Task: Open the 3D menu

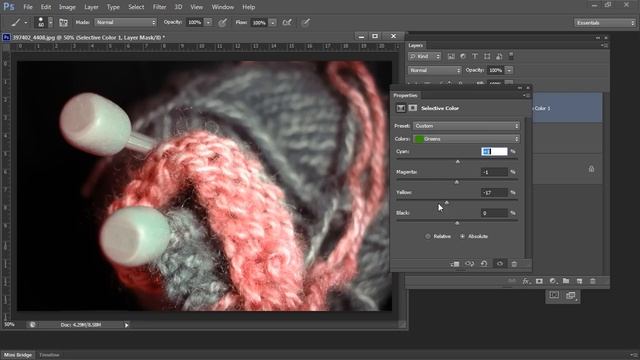Action: coord(178,7)
